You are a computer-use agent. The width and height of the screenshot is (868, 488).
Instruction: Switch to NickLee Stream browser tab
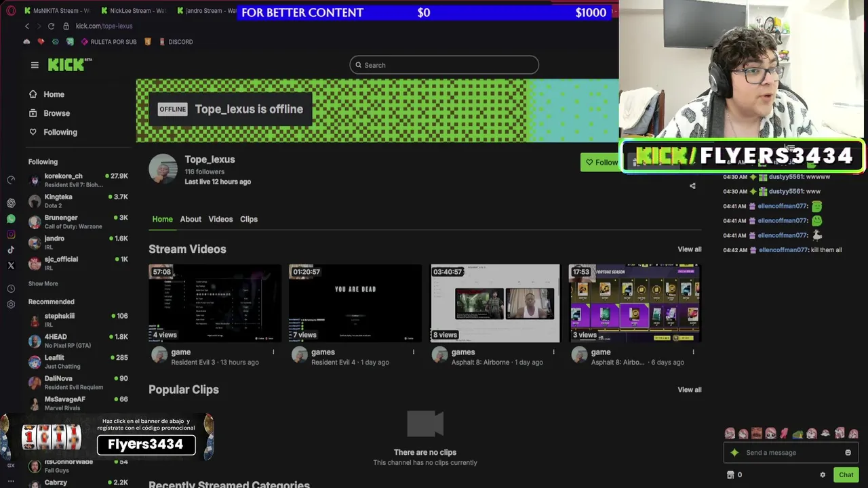134,11
